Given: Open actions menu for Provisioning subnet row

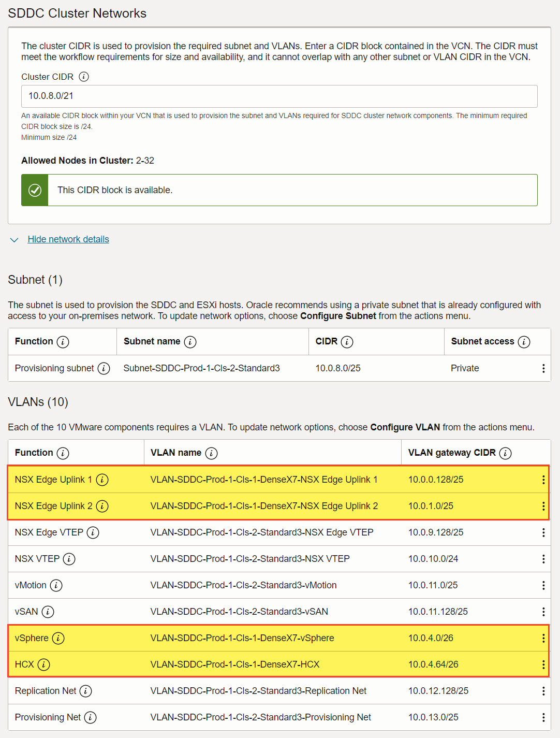Looking at the screenshot, I should click(543, 368).
